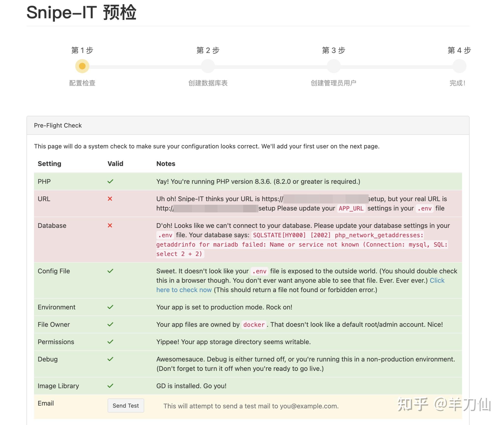This screenshot has height=425, width=504.
Task: Click the check mark on the File Owner row
Action: (x=110, y=324)
